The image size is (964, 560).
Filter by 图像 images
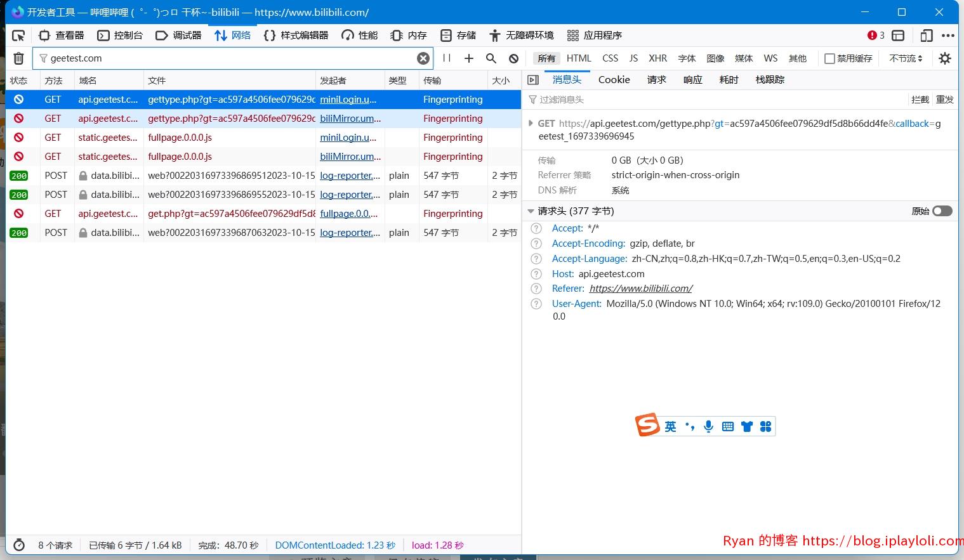point(715,58)
